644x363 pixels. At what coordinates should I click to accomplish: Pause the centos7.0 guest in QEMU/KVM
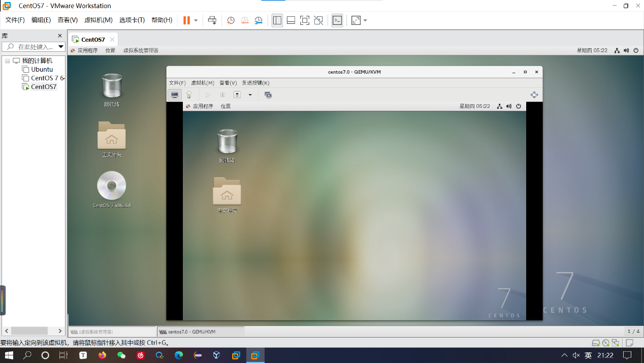click(222, 95)
